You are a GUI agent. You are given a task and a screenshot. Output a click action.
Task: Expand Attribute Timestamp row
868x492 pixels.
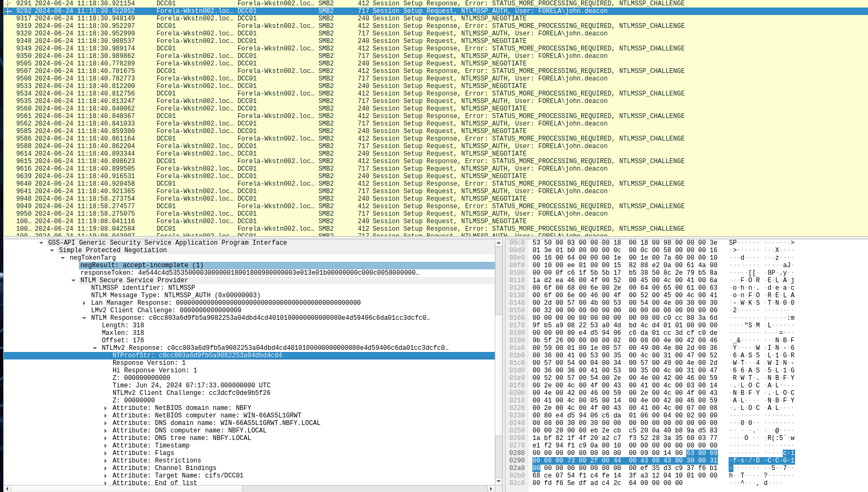tap(106, 446)
